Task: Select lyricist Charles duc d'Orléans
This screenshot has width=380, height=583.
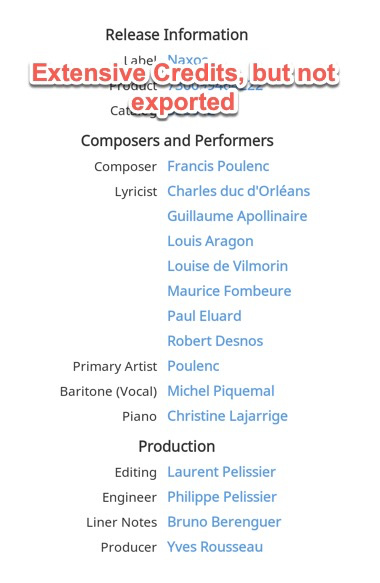Action: (238, 191)
